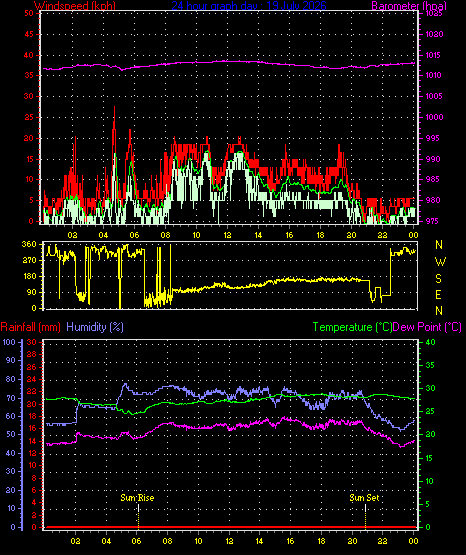
Task: Click red rainfall axis value 24
Action: 32,379
